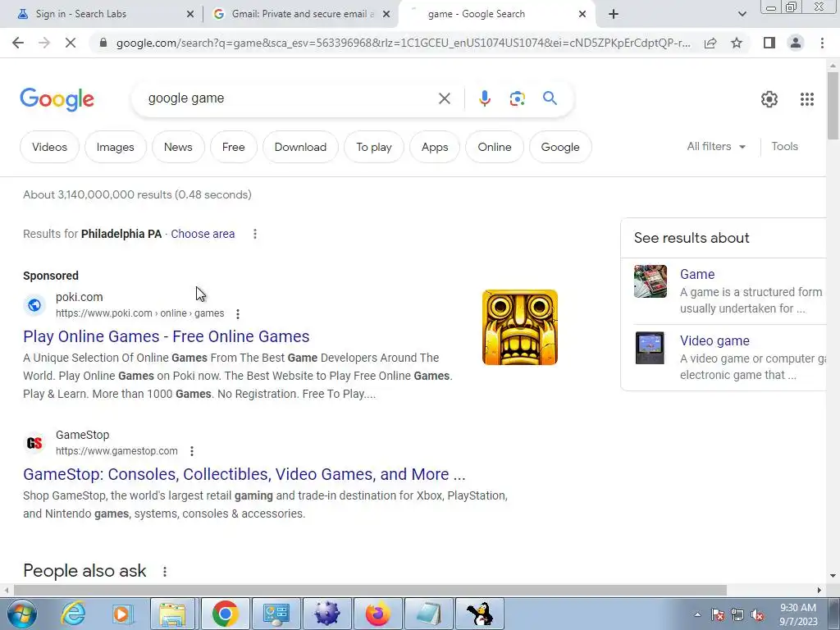Start voice search with the microphone
The image size is (840, 630).
point(484,98)
